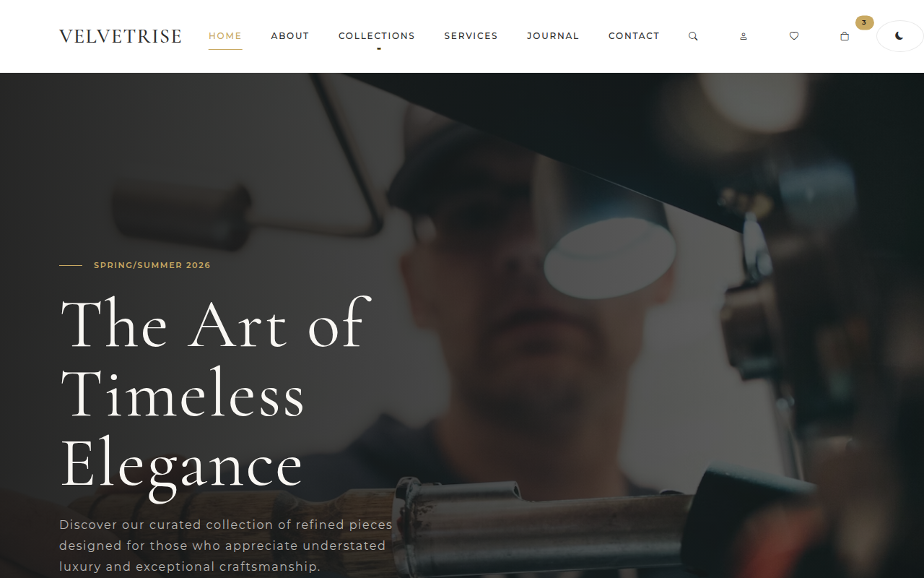This screenshot has width=924, height=578.
Task: Open the About page link
Action: click(x=290, y=36)
